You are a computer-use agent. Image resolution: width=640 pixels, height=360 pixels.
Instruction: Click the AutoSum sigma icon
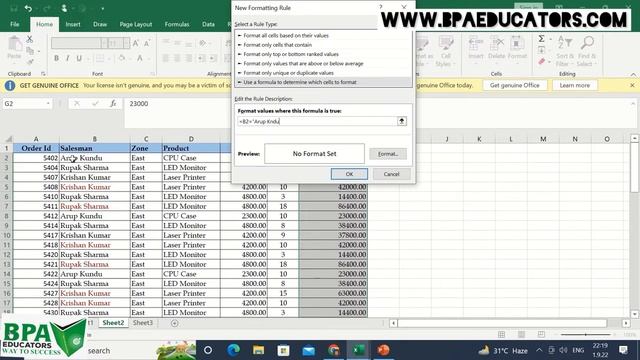coord(541,39)
